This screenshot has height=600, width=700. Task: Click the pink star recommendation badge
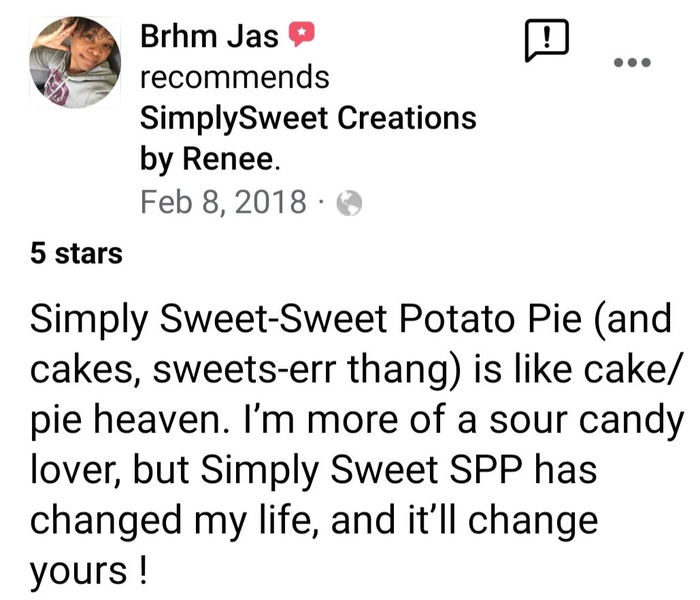click(x=302, y=34)
